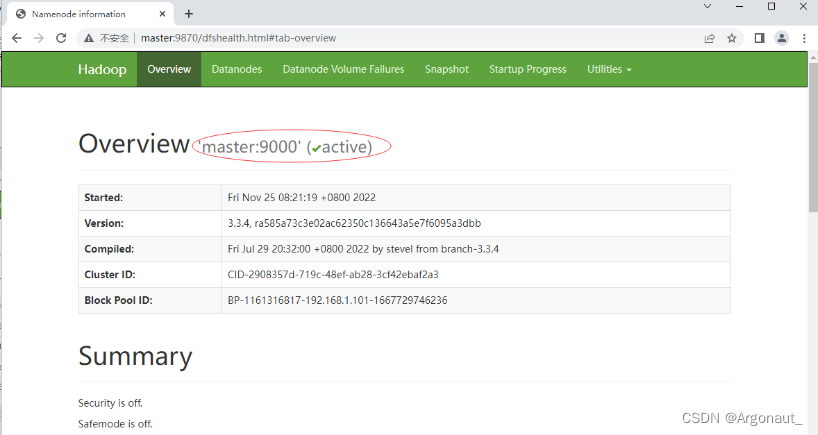The height and width of the screenshot is (435, 818).
Task: Click the Cluster ID value 'CID-2908357d...'
Action: click(x=333, y=275)
